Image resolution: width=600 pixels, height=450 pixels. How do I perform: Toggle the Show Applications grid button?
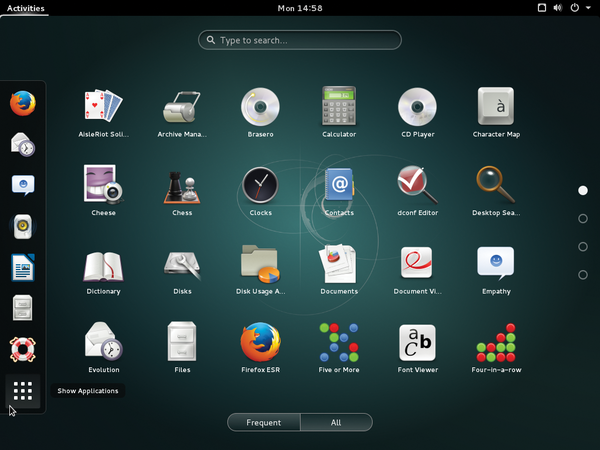tap(23, 391)
